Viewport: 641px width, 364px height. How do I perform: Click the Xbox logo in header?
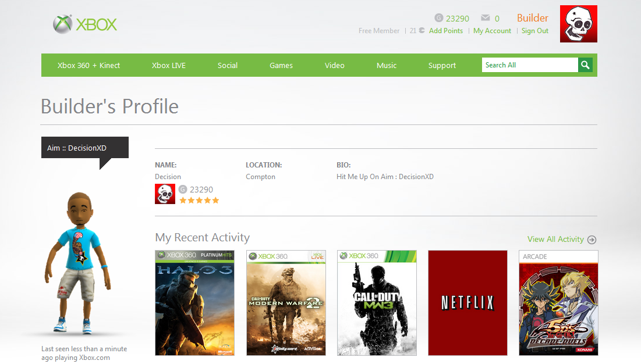[x=85, y=24]
